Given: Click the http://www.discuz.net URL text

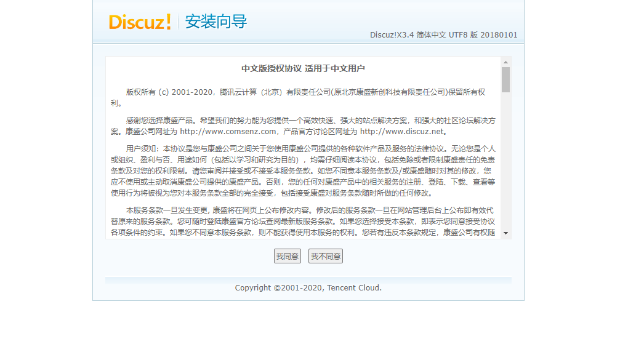Looking at the screenshot, I should point(401,132).
